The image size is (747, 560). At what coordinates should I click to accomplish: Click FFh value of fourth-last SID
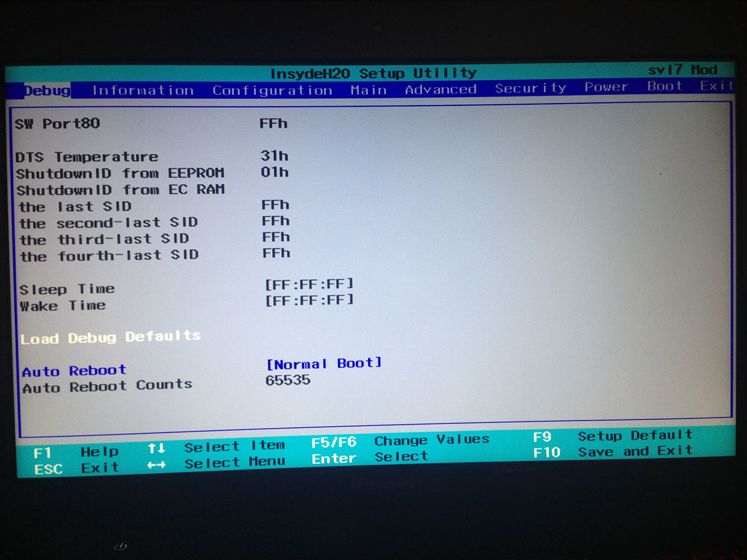[276, 253]
